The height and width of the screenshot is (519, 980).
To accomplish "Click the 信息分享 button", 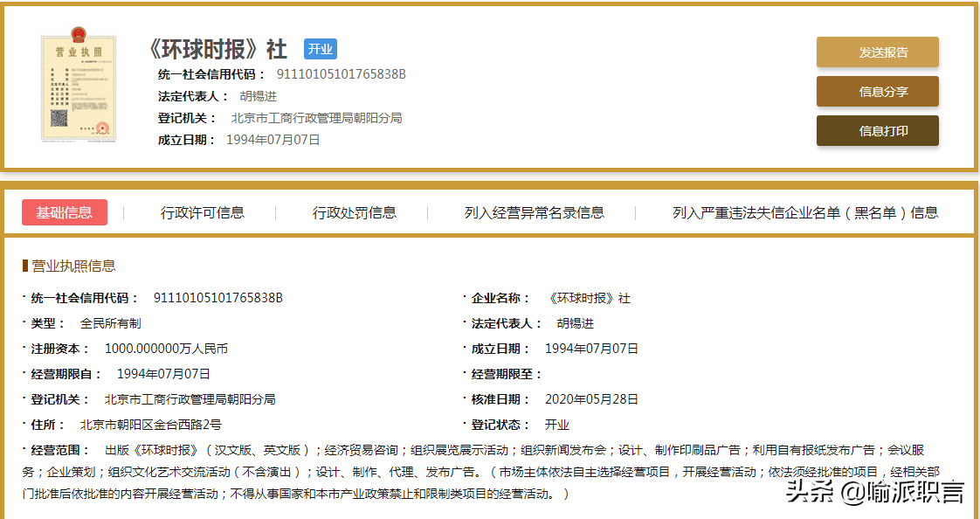I will pos(877,91).
